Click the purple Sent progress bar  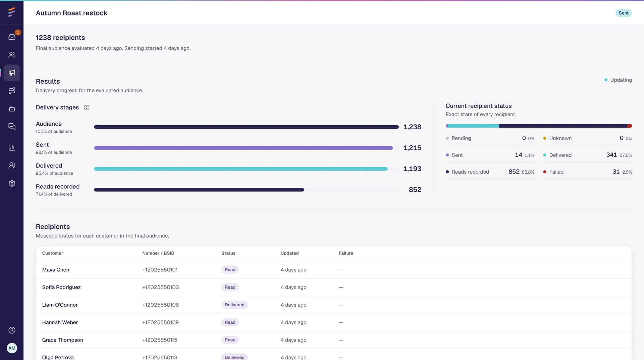(244, 148)
